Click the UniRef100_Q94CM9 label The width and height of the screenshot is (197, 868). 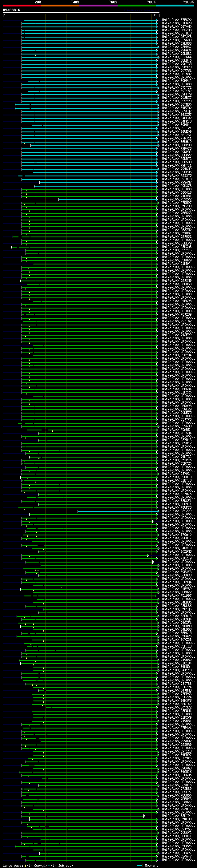click(177, 169)
